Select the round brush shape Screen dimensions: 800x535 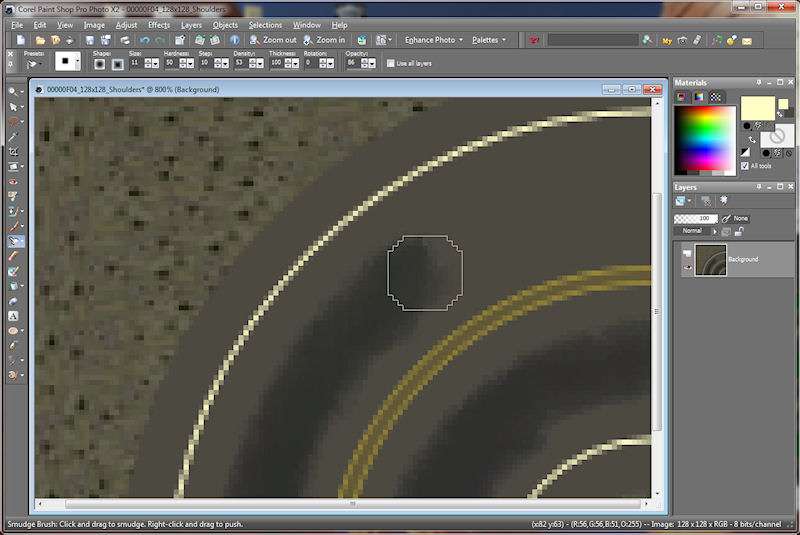99,64
